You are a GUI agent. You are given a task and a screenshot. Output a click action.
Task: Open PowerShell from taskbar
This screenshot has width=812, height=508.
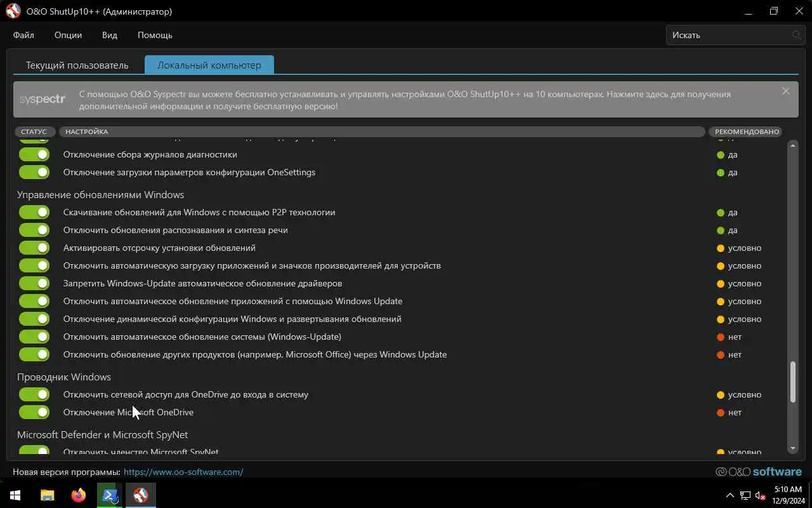tap(109, 495)
